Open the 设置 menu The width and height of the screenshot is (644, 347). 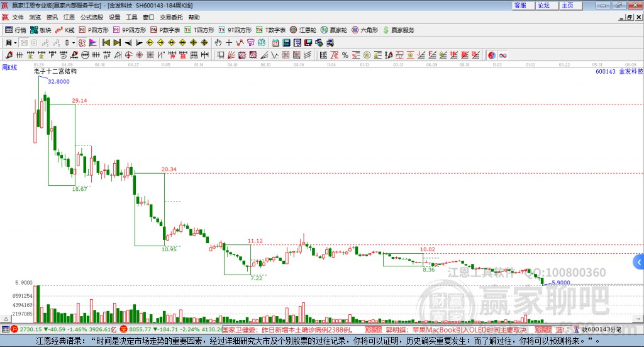click(114, 17)
